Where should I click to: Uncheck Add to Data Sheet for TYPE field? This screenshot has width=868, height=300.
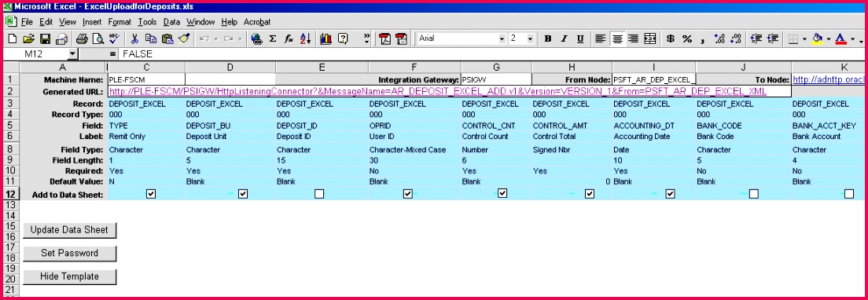pos(151,194)
